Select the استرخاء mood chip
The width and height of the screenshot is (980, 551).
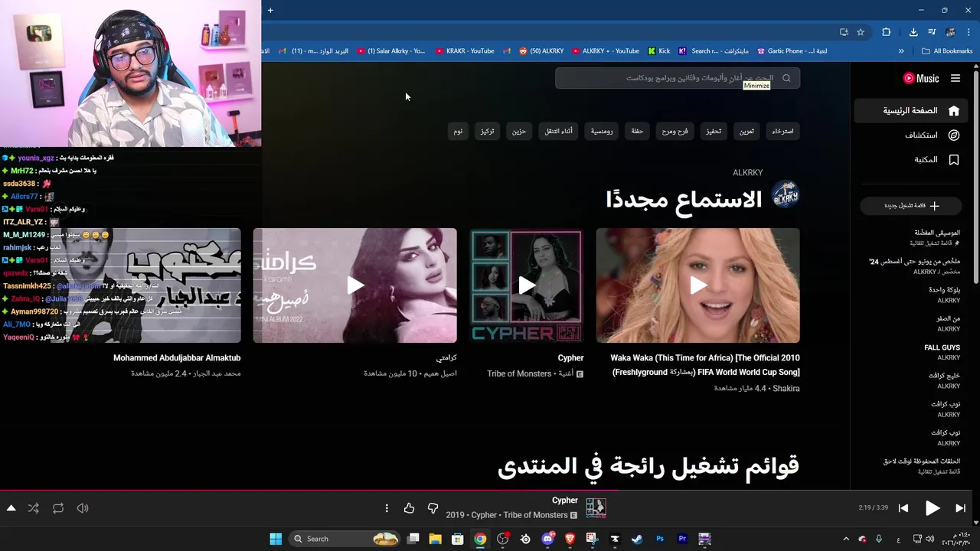[x=782, y=131]
